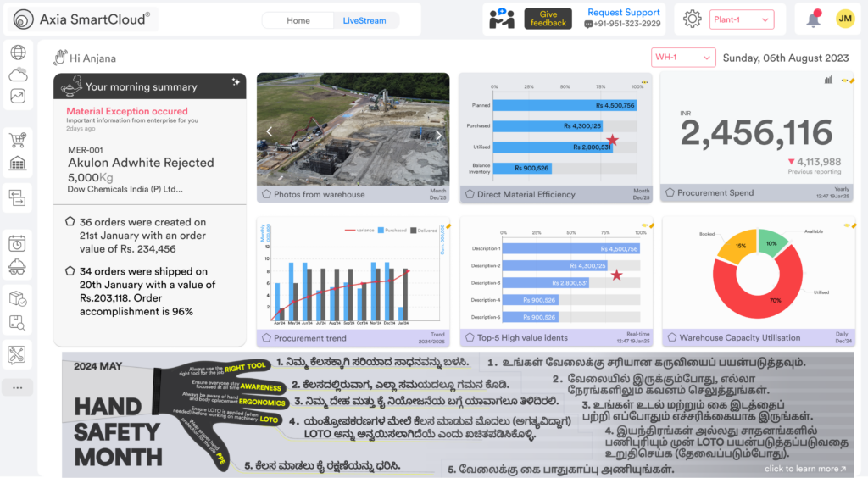Image resolution: width=868 pixels, height=478 pixels.
Task: Click the warehouse building sidebar icon
Action: (x=18, y=163)
